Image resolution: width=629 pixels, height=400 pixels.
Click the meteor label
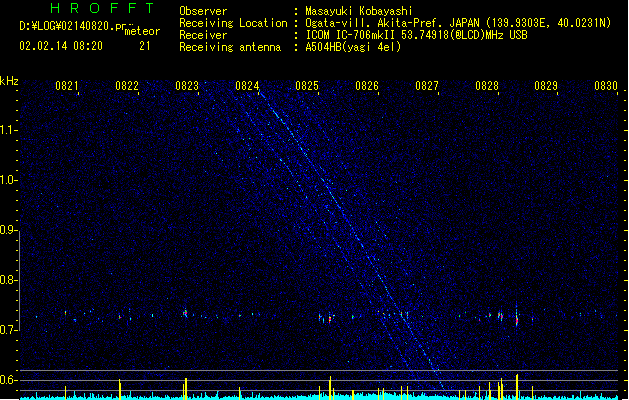[142, 31]
